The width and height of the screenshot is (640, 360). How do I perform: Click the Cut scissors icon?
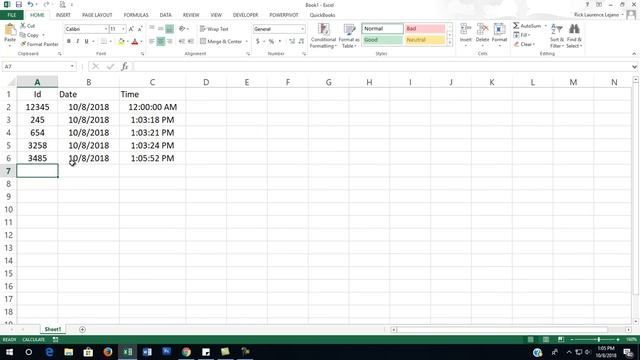[x=23, y=26]
